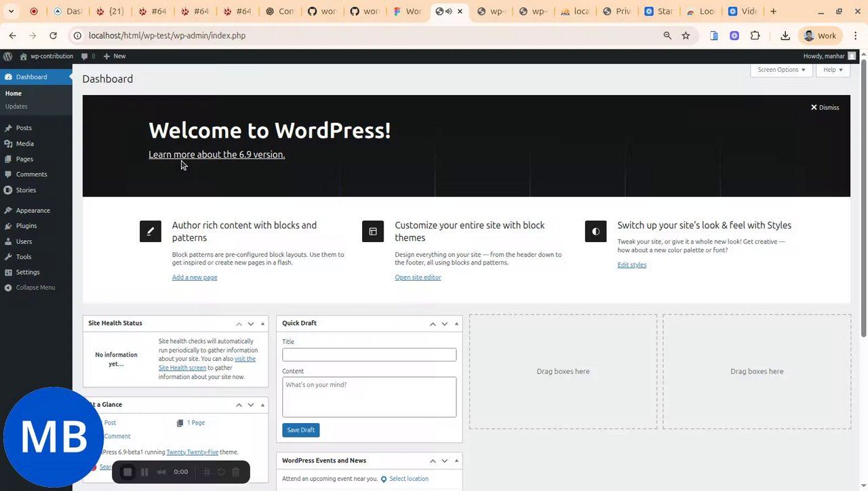The image size is (868, 491).
Task: Open the site editor link
Action: pos(418,277)
